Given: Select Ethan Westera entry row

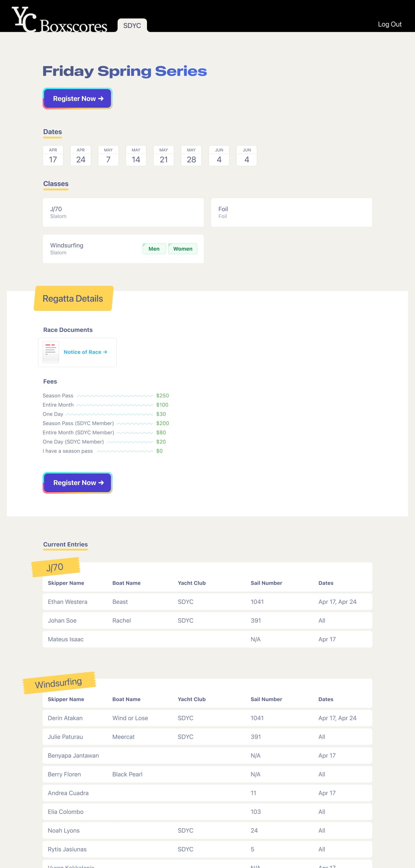Looking at the screenshot, I should tap(207, 602).
